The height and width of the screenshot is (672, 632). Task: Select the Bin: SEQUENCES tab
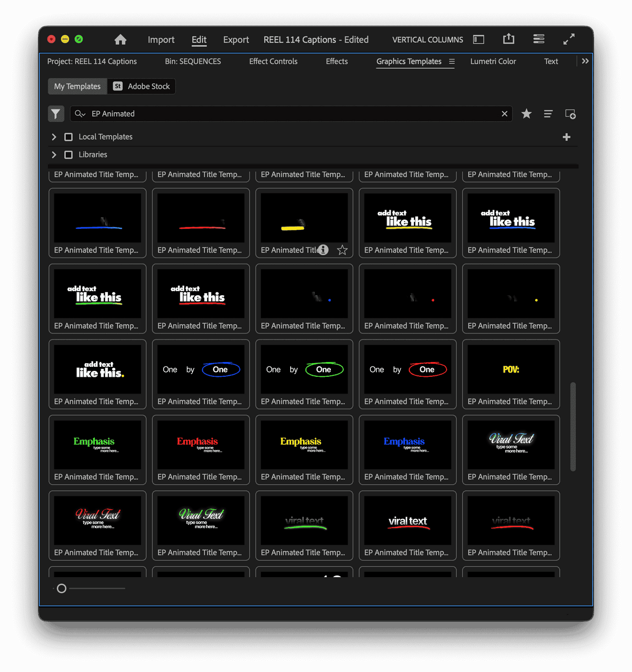tap(193, 61)
